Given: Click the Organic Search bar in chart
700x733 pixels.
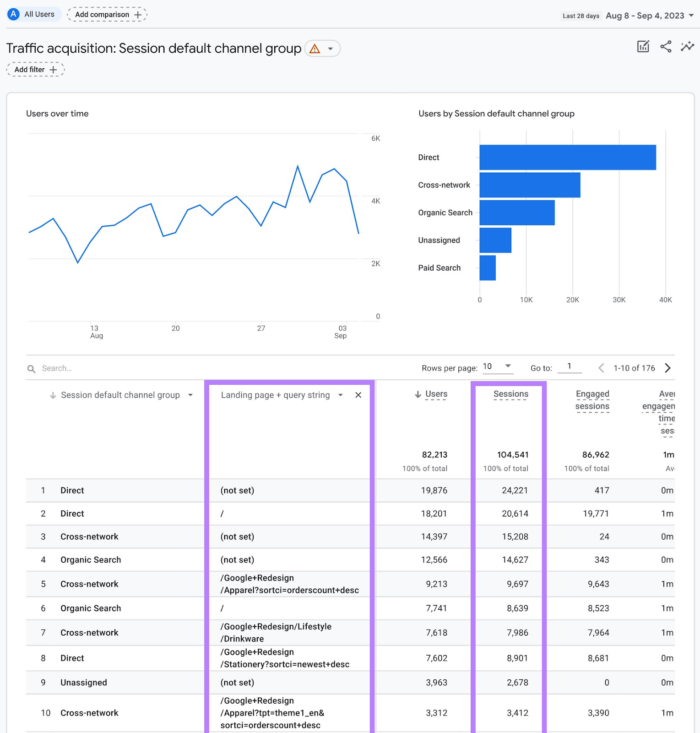Looking at the screenshot, I should (517, 213).
